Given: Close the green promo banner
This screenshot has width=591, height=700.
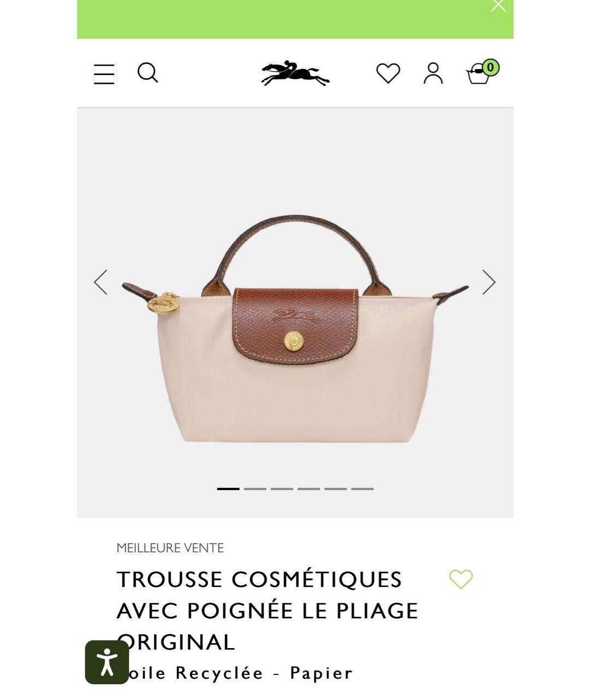Looking at the screenshot, I should tap(498, 5).
